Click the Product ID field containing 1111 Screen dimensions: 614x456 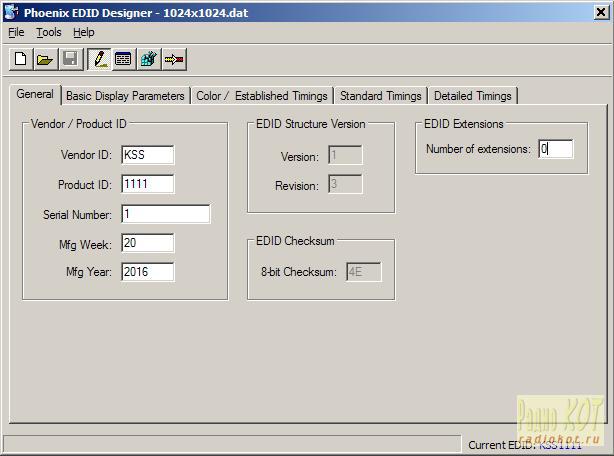[x=148, y=184]
